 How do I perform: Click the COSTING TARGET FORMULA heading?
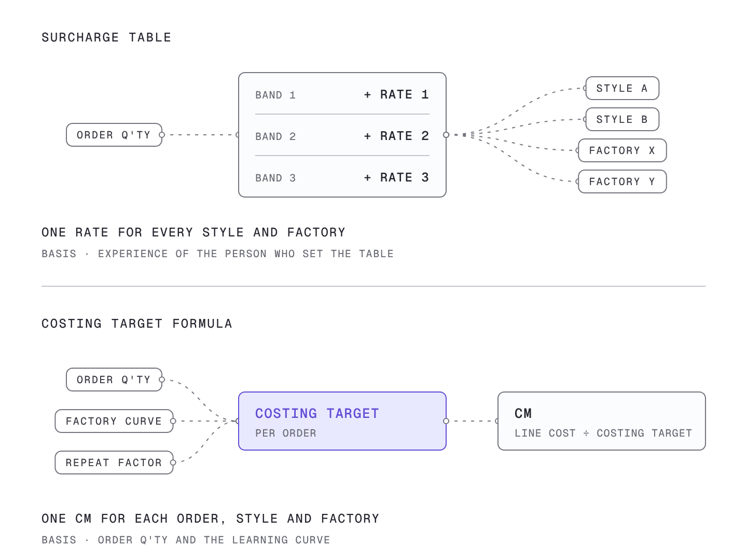pos(137,324)
